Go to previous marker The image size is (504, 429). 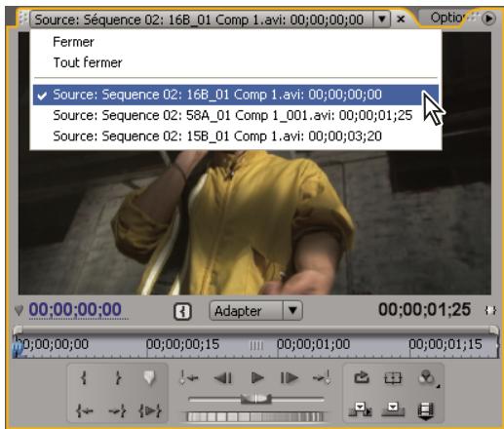(x=189, y=377)
